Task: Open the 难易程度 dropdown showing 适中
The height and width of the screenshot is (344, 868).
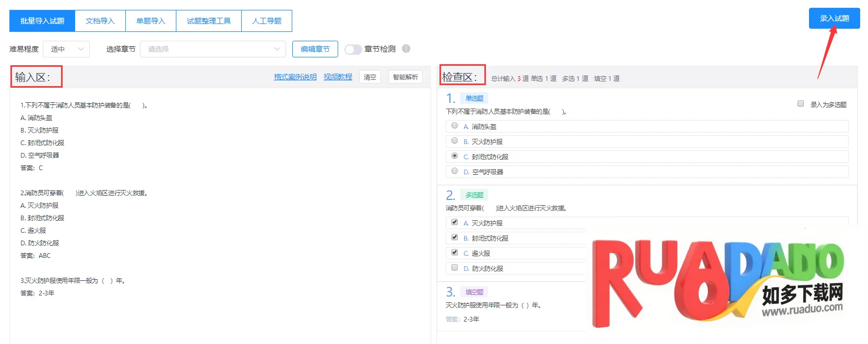Action: pyautogui.click(x=66, y=49)
